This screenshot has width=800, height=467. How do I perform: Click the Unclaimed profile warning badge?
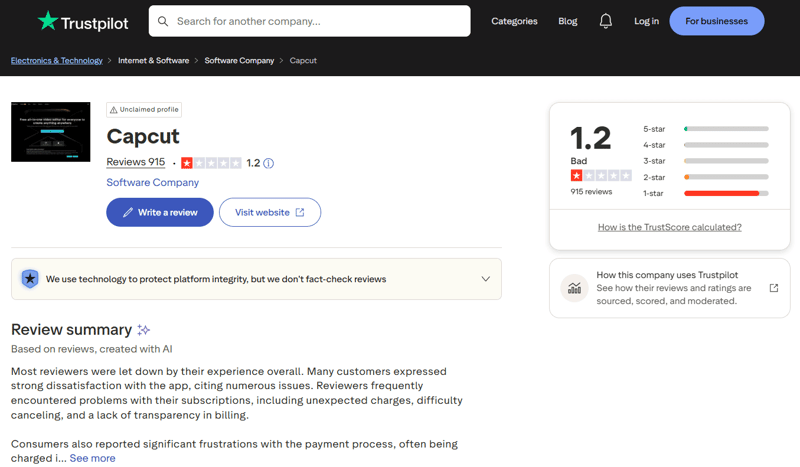[x=144, y=110]
